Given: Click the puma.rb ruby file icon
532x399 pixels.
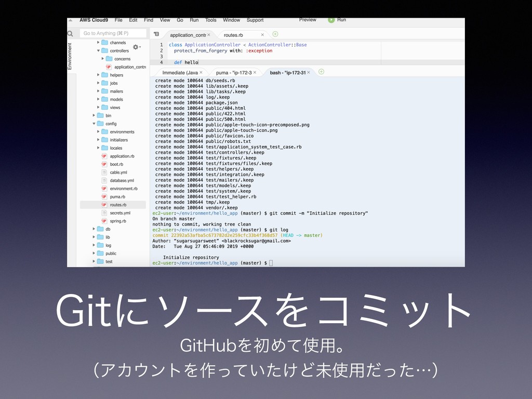Looking at the screenshot, I should tap(104, 197).
